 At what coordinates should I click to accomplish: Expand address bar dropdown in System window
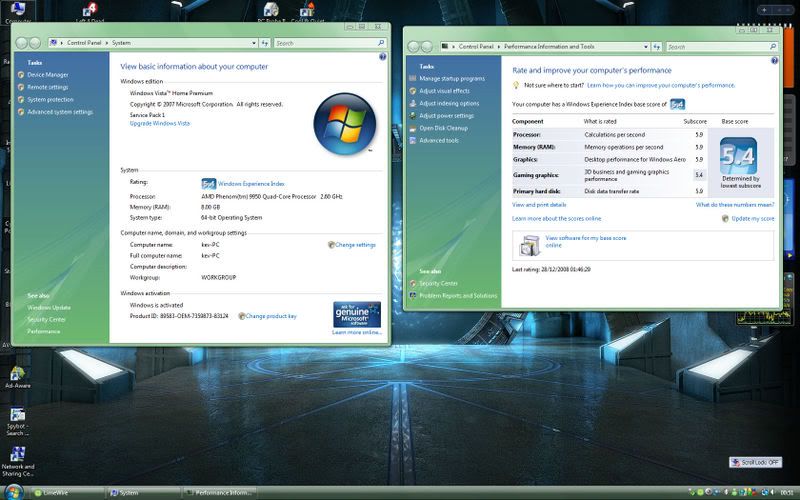[254, 43]
